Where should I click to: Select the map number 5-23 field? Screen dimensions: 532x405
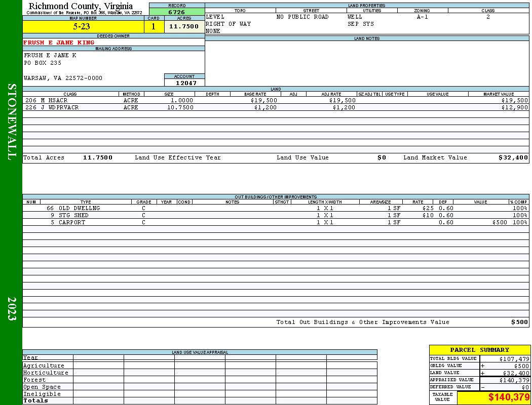(83, 27)
